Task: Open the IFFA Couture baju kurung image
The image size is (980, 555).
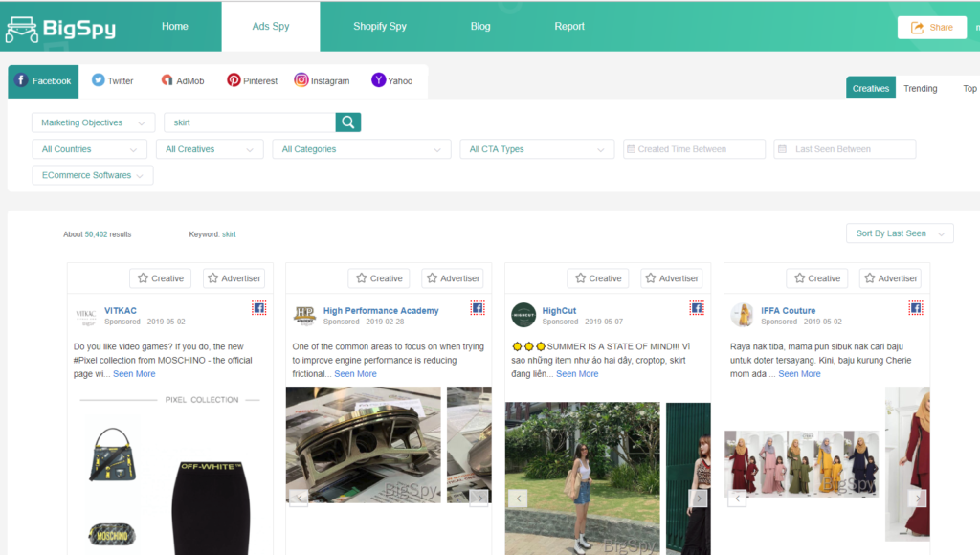Action: click(801, 464)
